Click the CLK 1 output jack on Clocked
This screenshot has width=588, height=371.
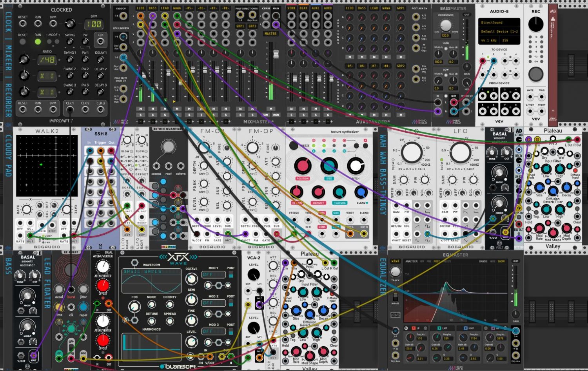pos(70,110)
